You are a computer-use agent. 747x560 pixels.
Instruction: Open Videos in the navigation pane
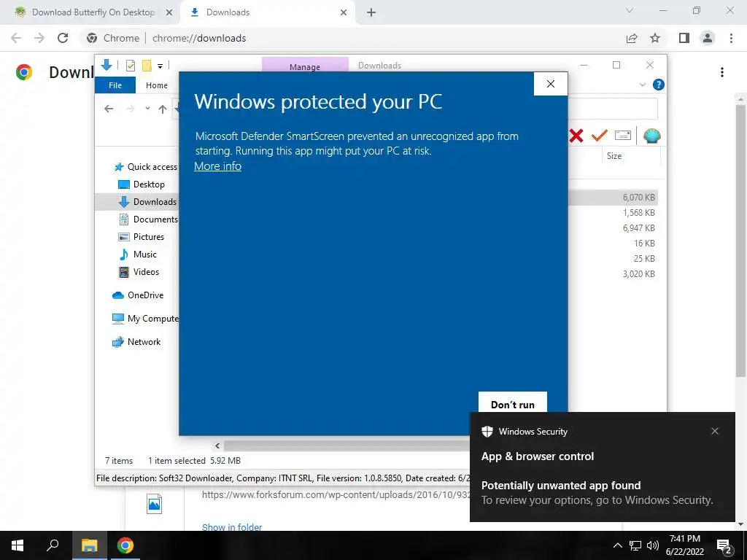pos(138,272)
